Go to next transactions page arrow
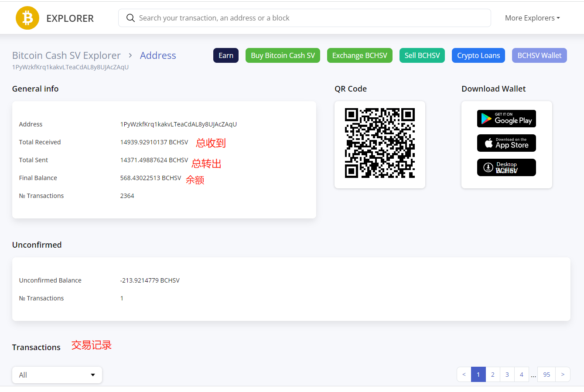Screen dimensions: 584x392 click(563, 375)
